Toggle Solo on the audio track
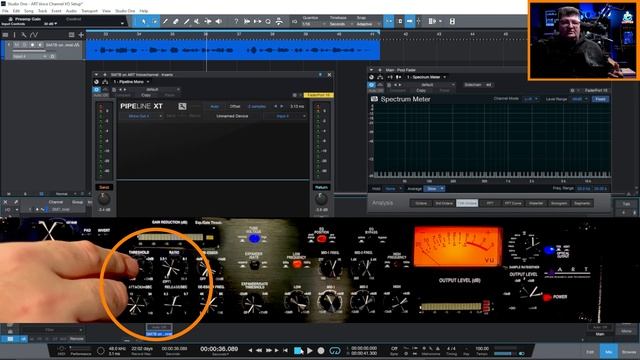640x360 pixels. 24,45
